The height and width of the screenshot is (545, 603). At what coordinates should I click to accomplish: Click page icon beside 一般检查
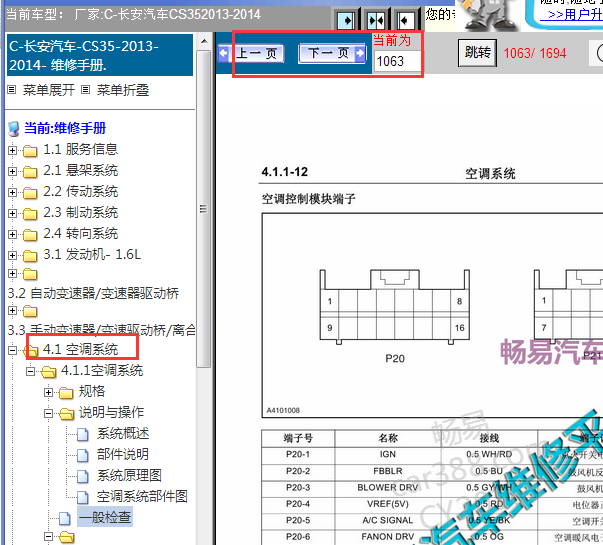pyautogui.click(x=65, y=519)
